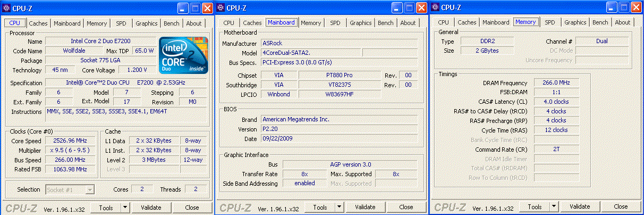
Task: Click Validate button in the left CPU window
Action: click(x=150, y=208)
